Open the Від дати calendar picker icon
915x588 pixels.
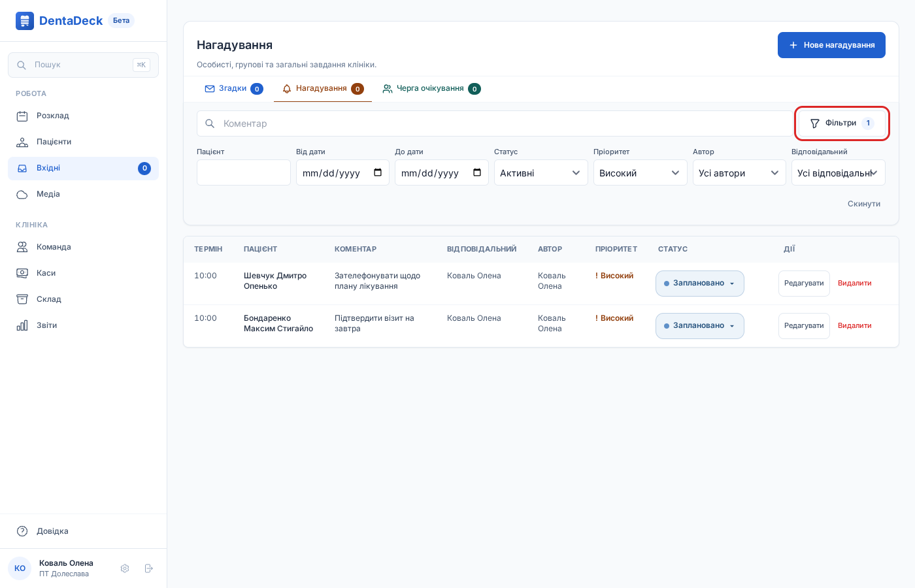click(x=378, y=172)
